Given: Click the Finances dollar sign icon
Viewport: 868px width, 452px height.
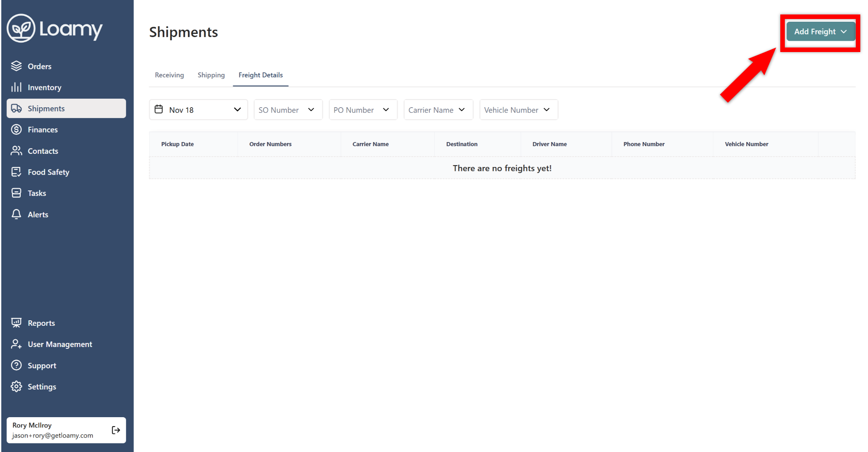Looking at the screenshot, I should coord(16,130).
